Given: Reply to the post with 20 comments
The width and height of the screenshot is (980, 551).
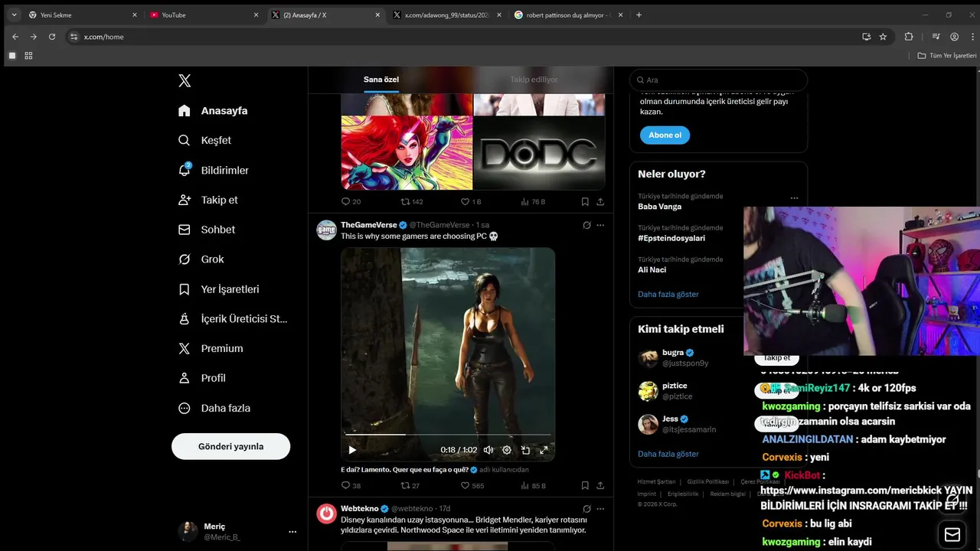Looking at the screenshot, I should 351,202.
